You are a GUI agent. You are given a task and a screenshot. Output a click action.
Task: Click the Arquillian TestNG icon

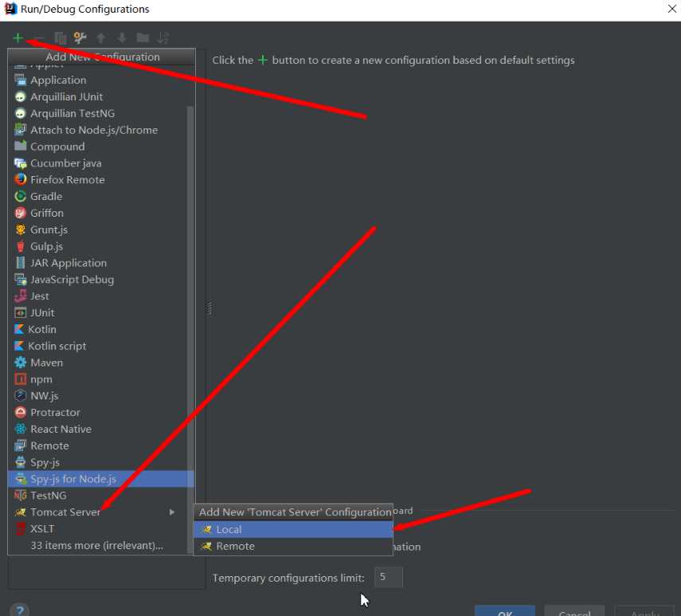pyautogui.click(x=21, y=113)
